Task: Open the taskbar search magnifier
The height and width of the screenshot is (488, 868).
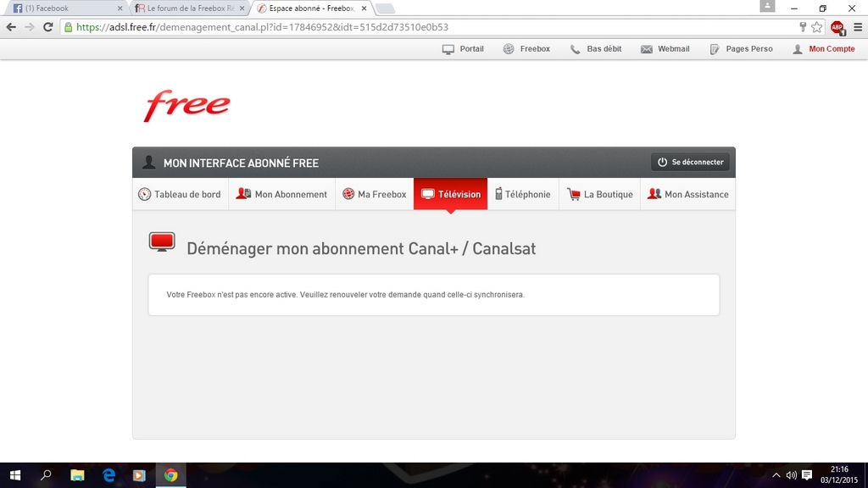Action: point(46,474)
